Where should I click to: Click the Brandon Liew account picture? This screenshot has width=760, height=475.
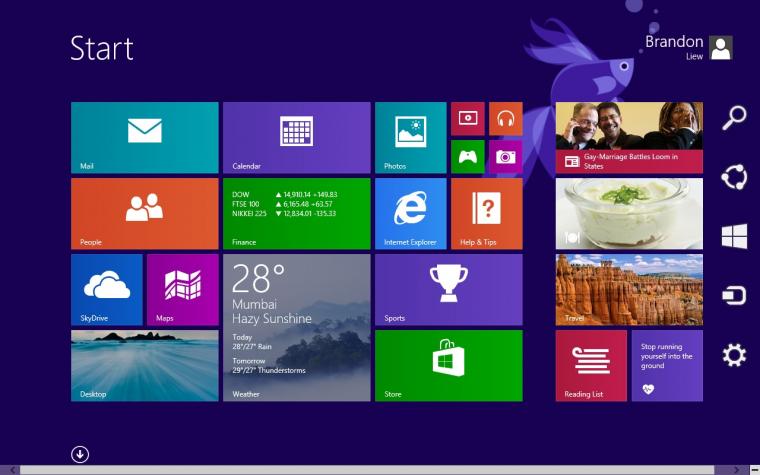[721, 48]
